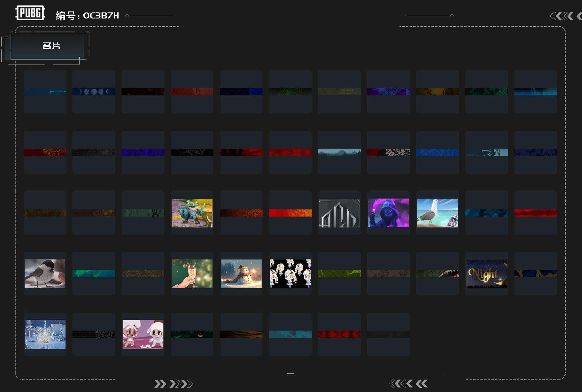
Task: Select the dark green leafy banner card
Action: pos(290,92)
